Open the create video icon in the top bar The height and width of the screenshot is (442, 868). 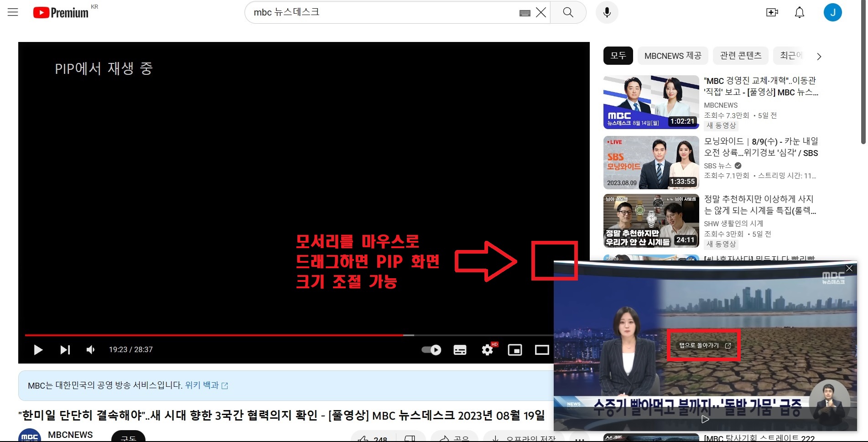pos(772,12)
